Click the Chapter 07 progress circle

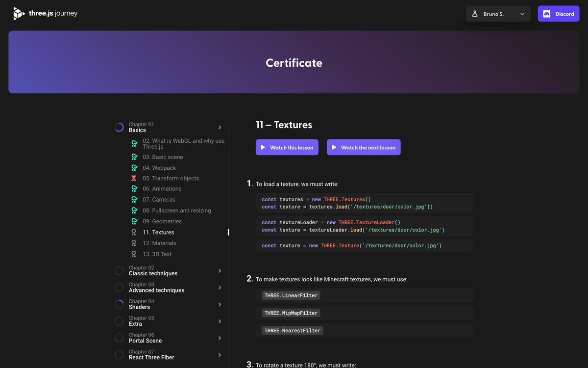pos(119,355)
